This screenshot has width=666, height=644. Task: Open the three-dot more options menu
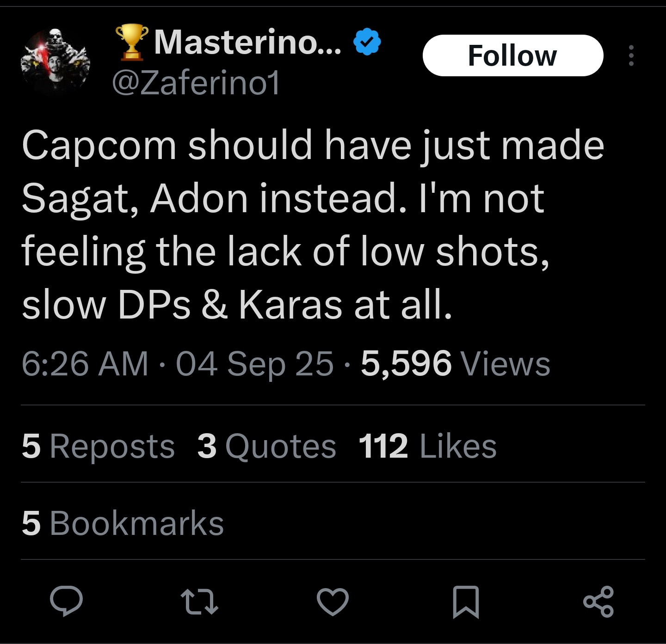tap(631, 55)
